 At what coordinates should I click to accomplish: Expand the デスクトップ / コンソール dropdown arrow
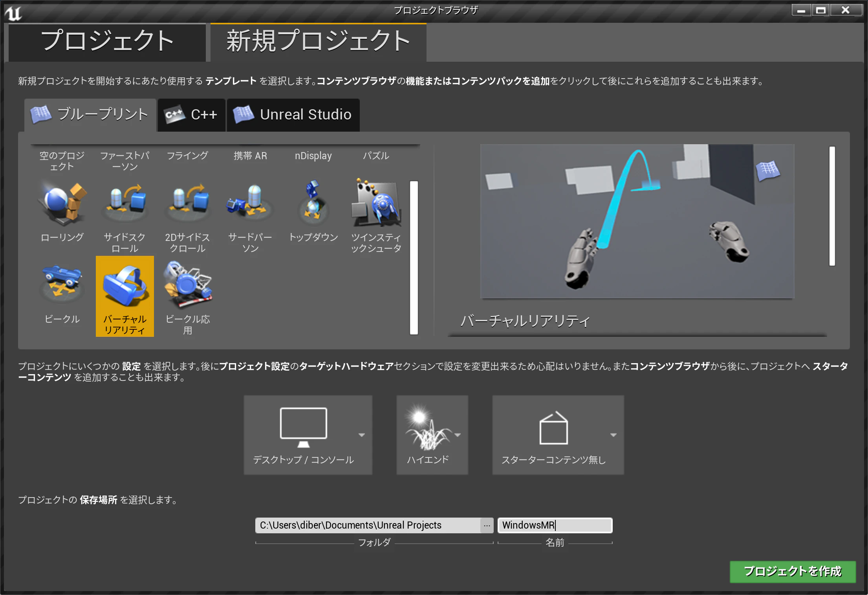point(362,435)
